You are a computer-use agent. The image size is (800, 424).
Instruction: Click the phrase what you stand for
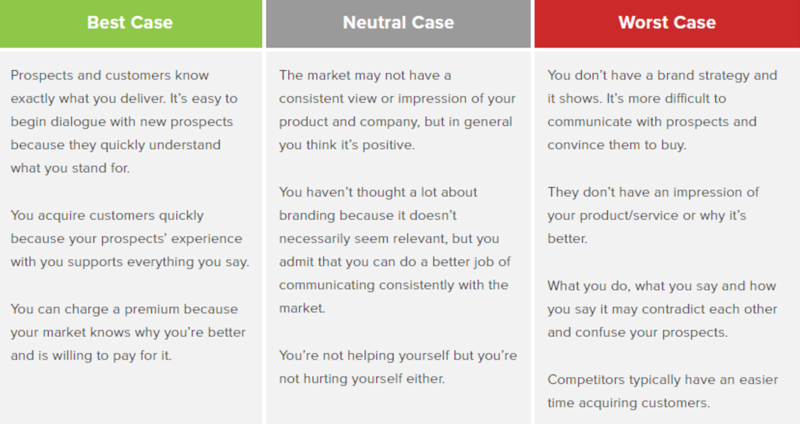[x=70, y=168]
